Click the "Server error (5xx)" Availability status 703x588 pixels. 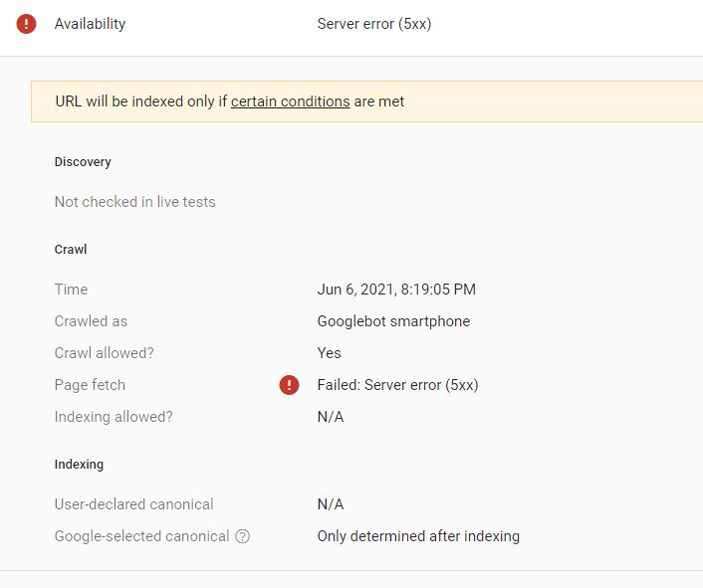[x=374, y=24]
